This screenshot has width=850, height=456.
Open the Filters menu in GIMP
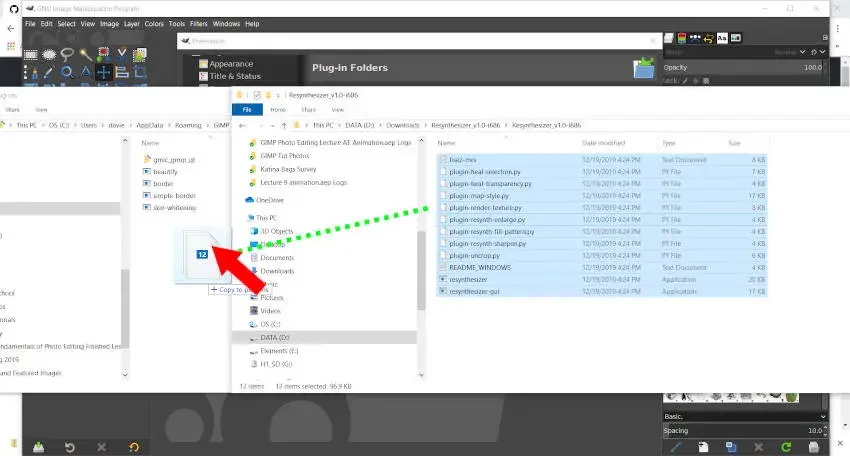click(x=198, y=24)
